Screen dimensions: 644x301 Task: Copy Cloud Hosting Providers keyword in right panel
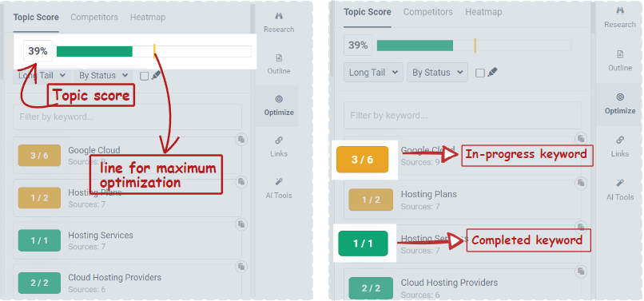[581, 271]
